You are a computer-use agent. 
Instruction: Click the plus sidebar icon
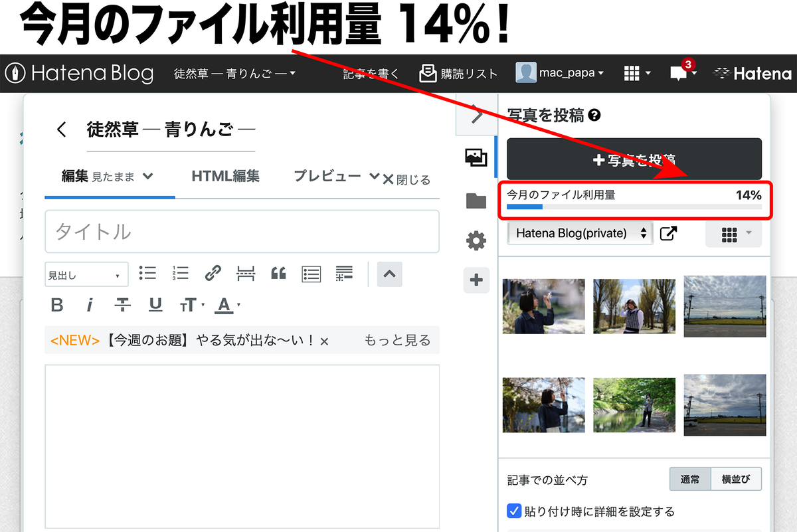coord(476,280)
